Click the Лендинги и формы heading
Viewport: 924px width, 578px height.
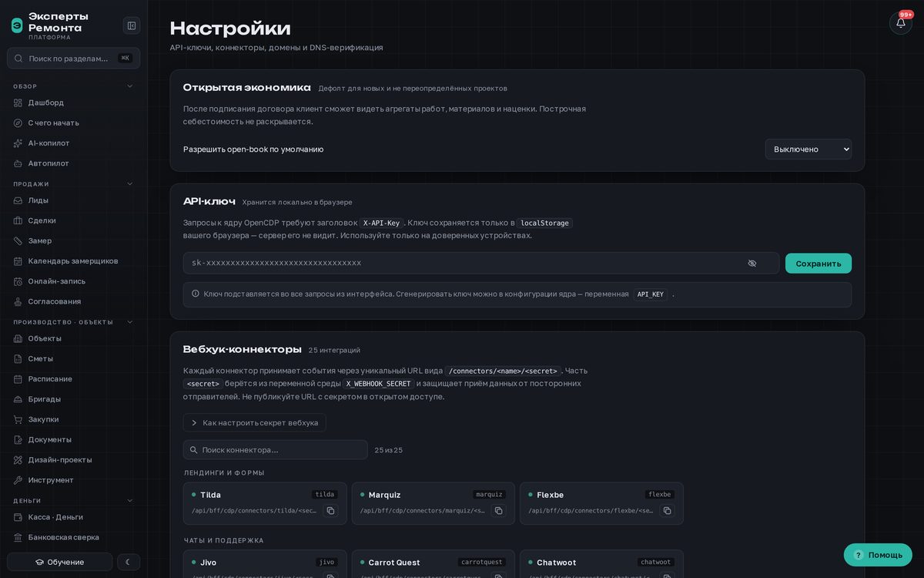tap(224, 472)
